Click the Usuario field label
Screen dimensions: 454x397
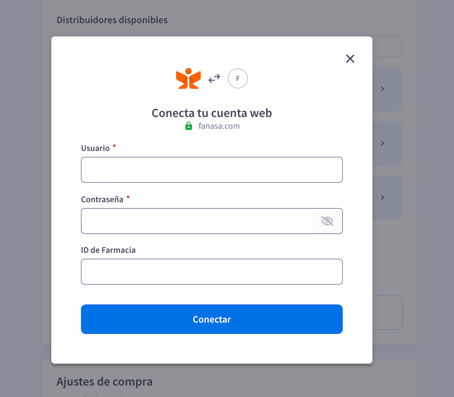95,148
